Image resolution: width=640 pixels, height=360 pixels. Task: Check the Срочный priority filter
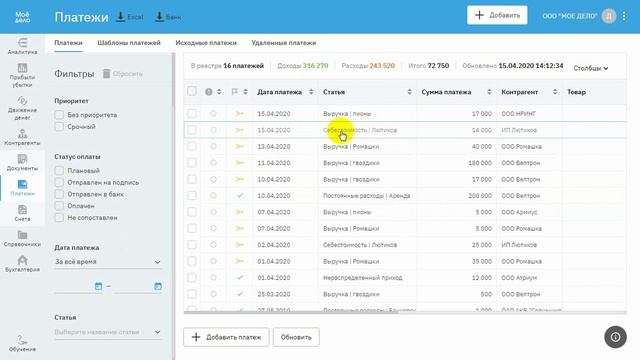pos(59,127)
